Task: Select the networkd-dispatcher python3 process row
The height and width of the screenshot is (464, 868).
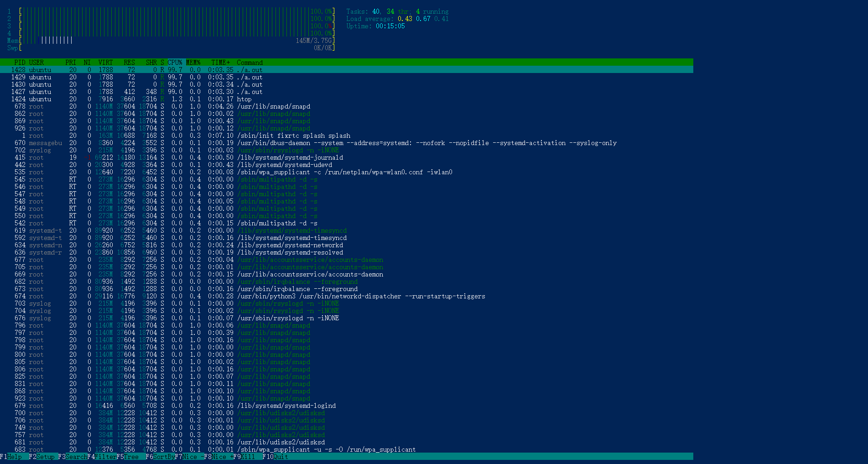Action: click(347, 296)
